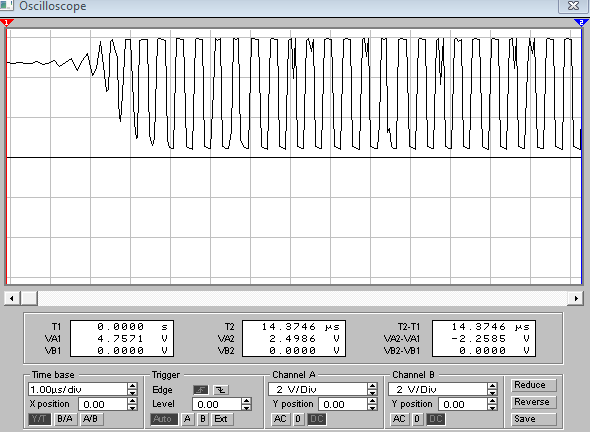Increase the X position value
Viewport: 590px width, 432px height.
(x=132, y=401)
